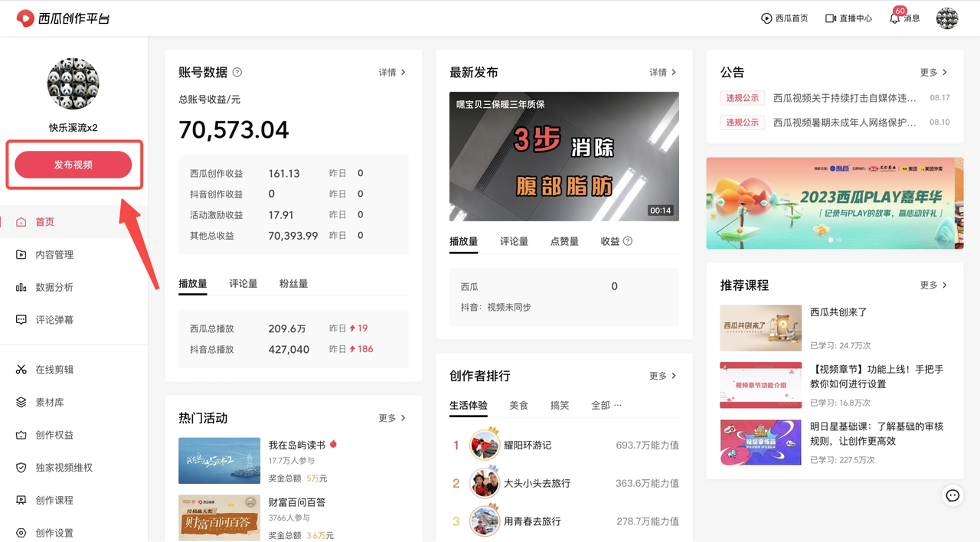
Task: Open the customer service chat bubble icon
Action: 952,495
